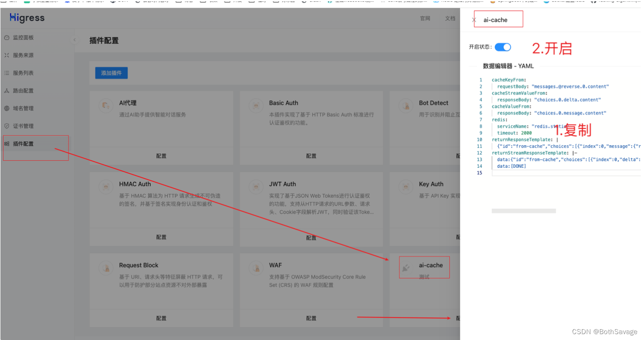Image resolution: width=644 pixels, height=340 pixels.
Task: Open the 官网 link in header
Action: 425,19
